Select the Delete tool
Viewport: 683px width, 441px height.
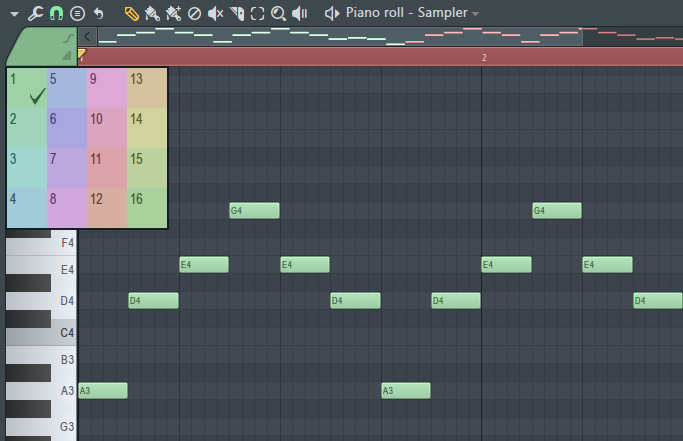[194, 13]
